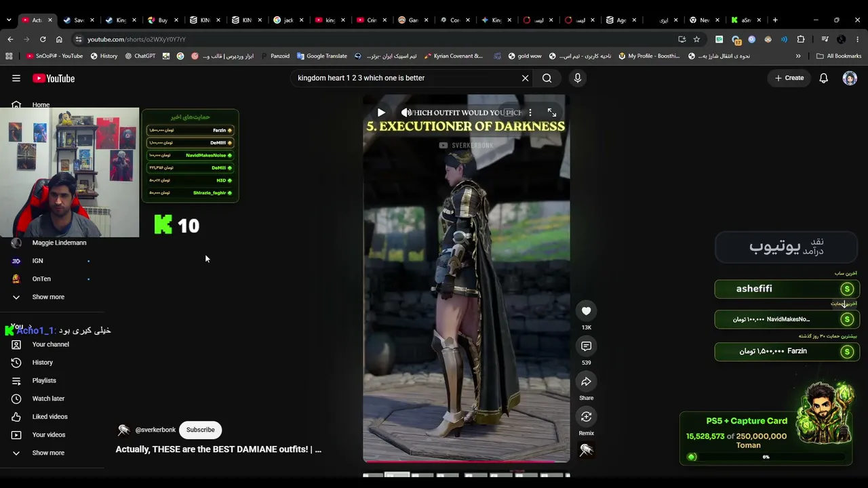Open the Short's three-dot more options
868x488 pixels.
[530, 113]
